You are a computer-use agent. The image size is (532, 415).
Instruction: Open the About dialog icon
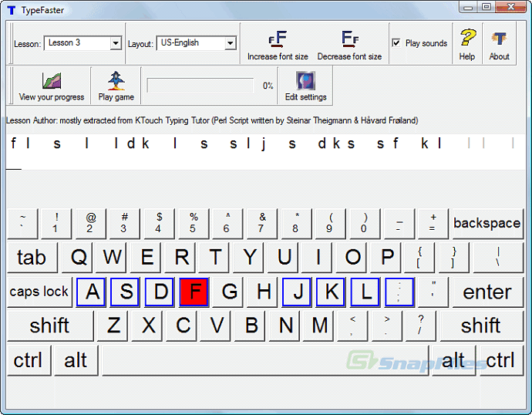click(x=499, y=39)
